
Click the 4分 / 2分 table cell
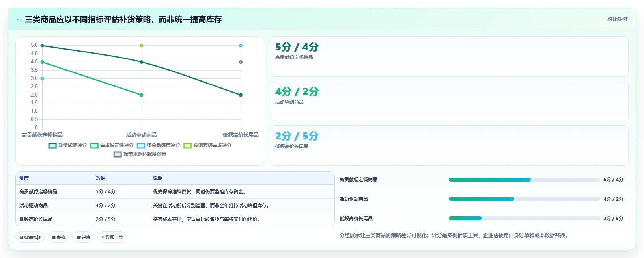(x=106, y=206)
